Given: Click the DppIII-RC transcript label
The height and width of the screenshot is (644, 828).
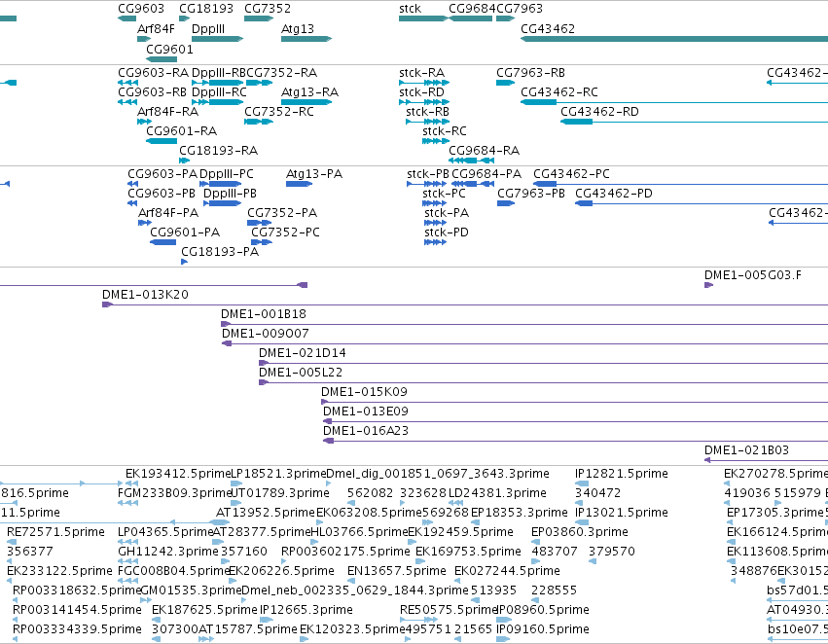Looking at the screenshot, I should pyautogui.click(x=219, y=91).
